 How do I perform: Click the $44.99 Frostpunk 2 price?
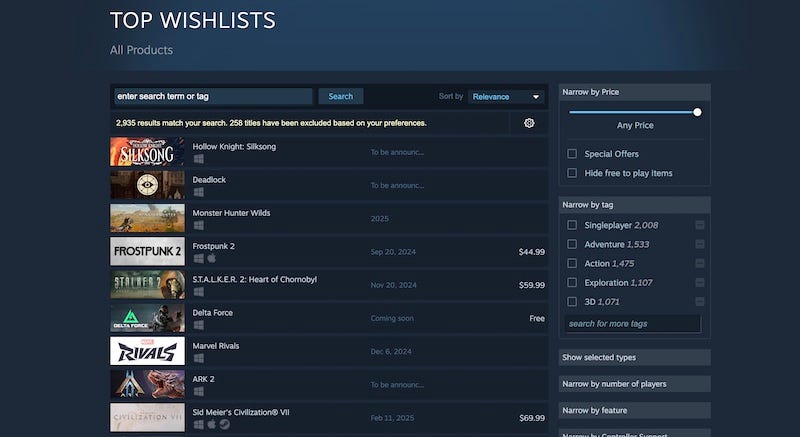click(532, 252)
